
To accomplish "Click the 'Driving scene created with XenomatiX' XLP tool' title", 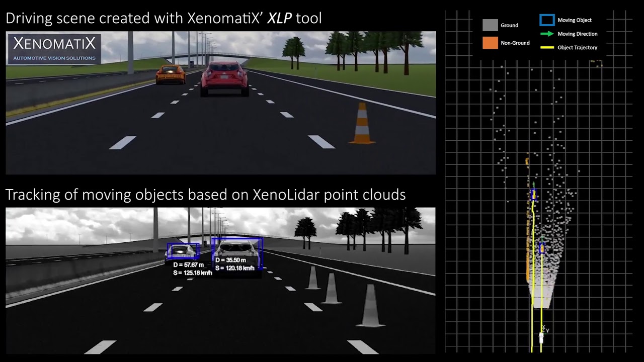I will 164,19.
